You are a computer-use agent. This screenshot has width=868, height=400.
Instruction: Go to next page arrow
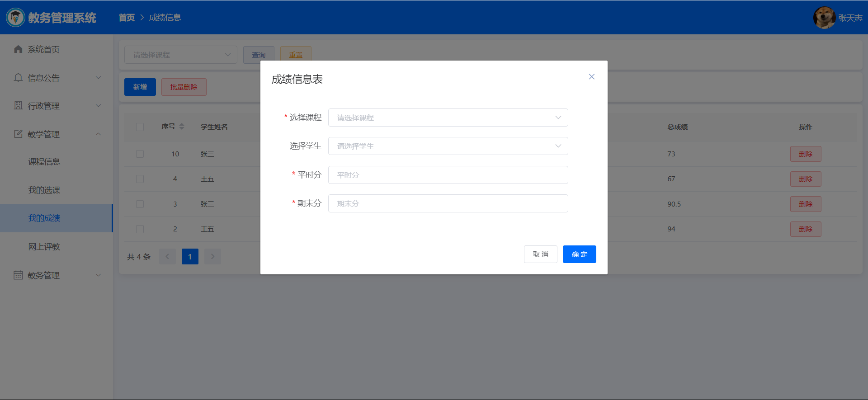tap(212, 257)
